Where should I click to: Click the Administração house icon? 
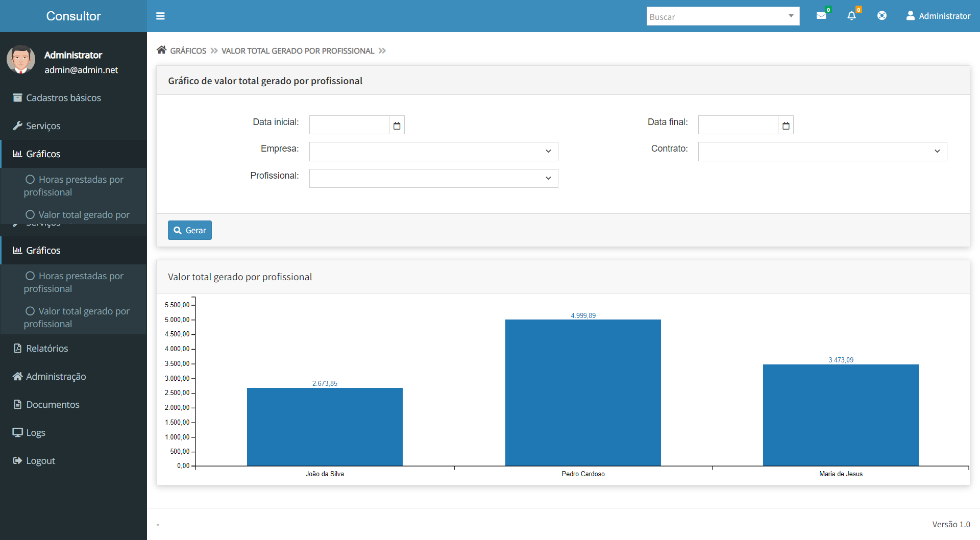pyautogui.click(x=17, y=376)
